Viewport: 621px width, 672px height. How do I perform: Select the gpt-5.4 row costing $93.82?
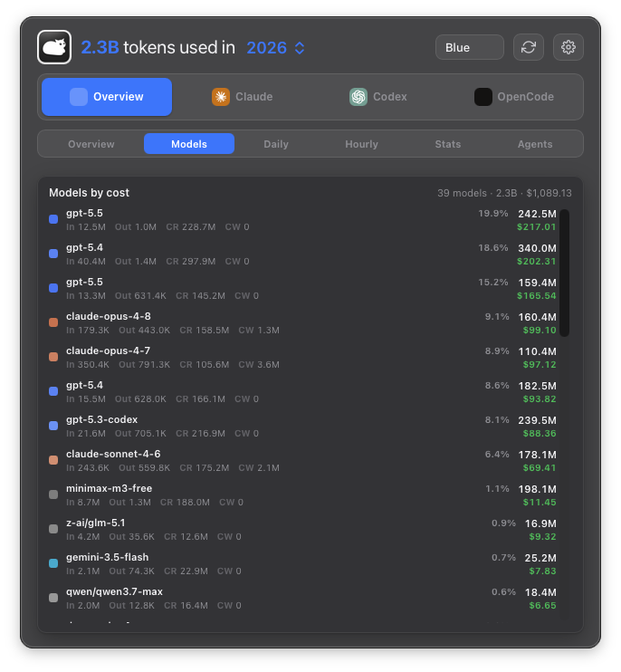pos(302,392)
